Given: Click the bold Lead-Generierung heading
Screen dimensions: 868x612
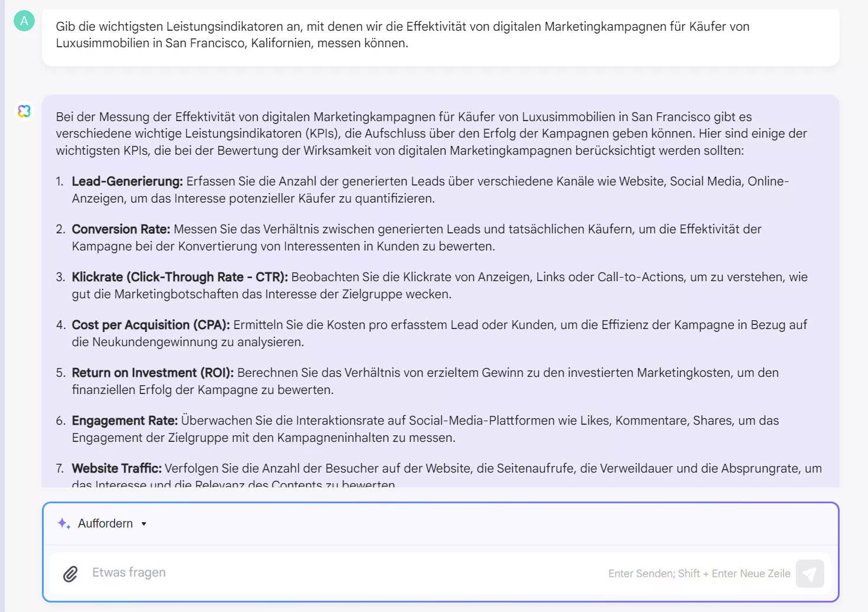Looking at the screenshot, I should coord(127,181).
